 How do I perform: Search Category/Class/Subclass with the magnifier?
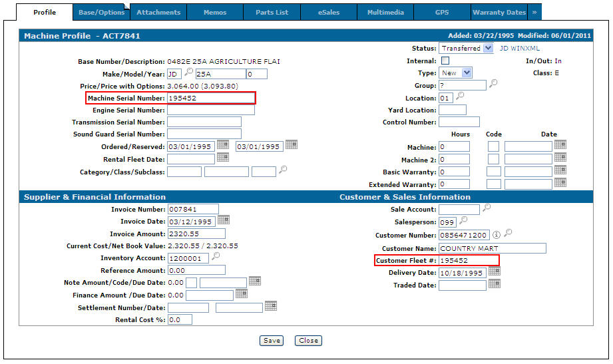(283, 170)
